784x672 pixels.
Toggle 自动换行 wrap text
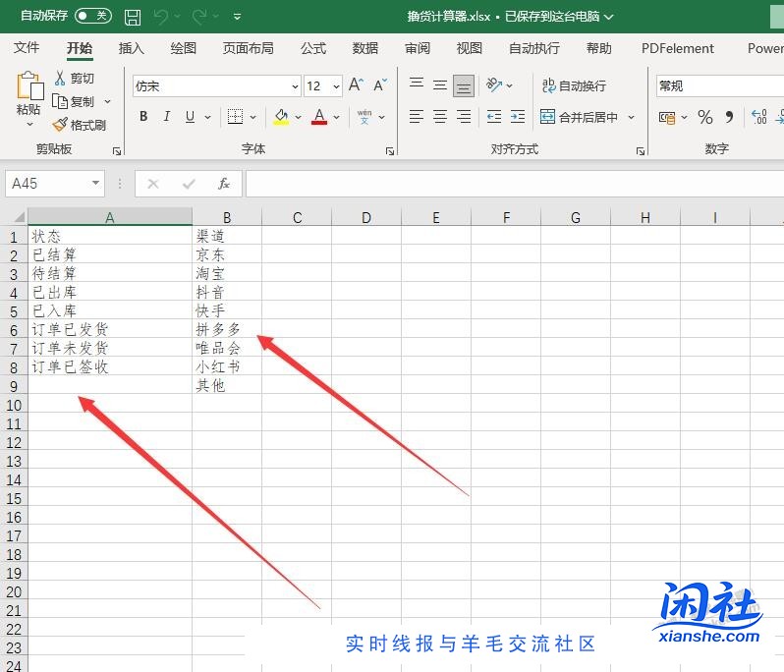(x=574, y=85)
